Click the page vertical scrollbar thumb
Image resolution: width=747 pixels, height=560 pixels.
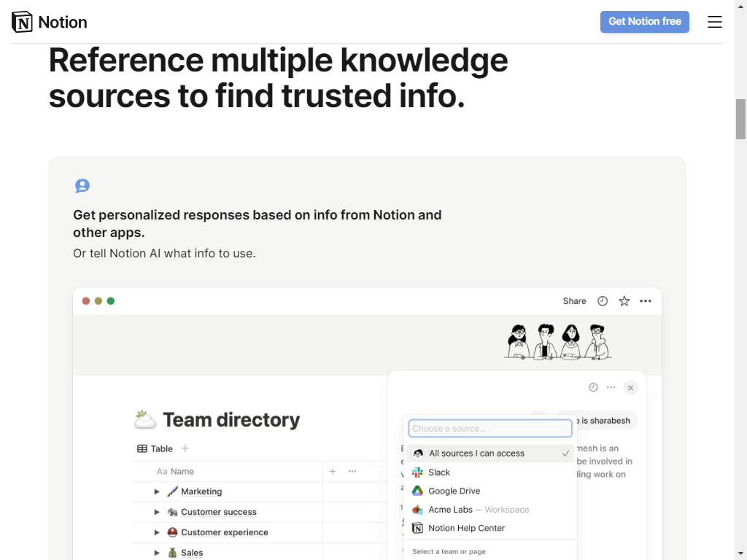point(741,119)
